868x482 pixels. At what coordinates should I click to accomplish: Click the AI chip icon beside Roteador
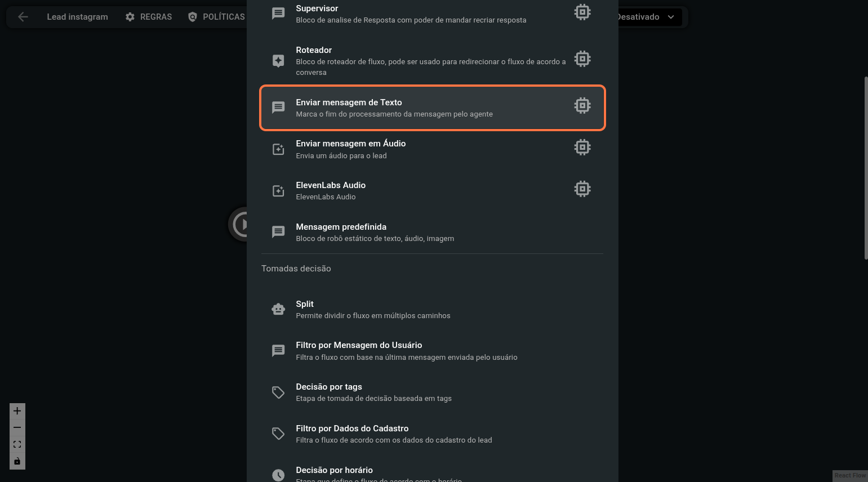tap(582, 59)
